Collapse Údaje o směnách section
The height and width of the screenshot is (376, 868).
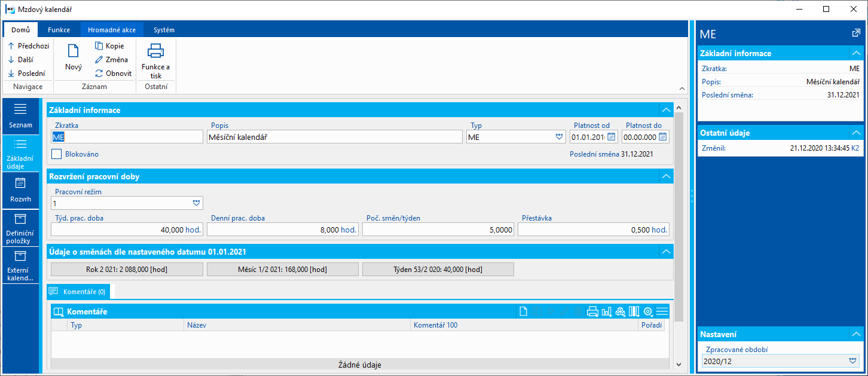665,252
